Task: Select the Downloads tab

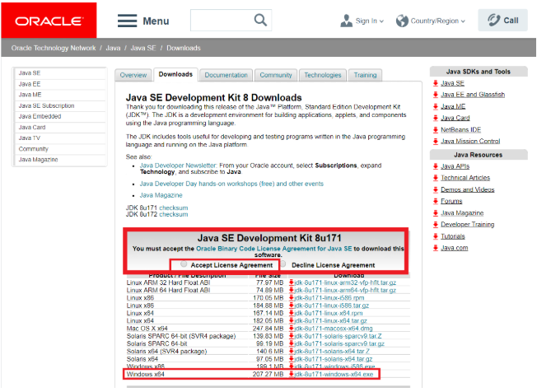Action: click(x=175, y=74)
